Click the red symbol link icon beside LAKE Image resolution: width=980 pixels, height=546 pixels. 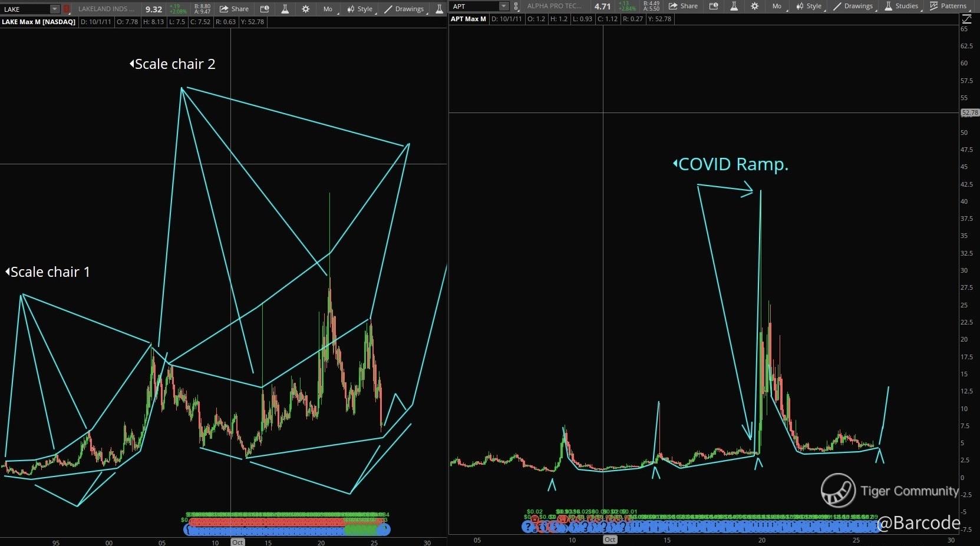pos(67,9)
